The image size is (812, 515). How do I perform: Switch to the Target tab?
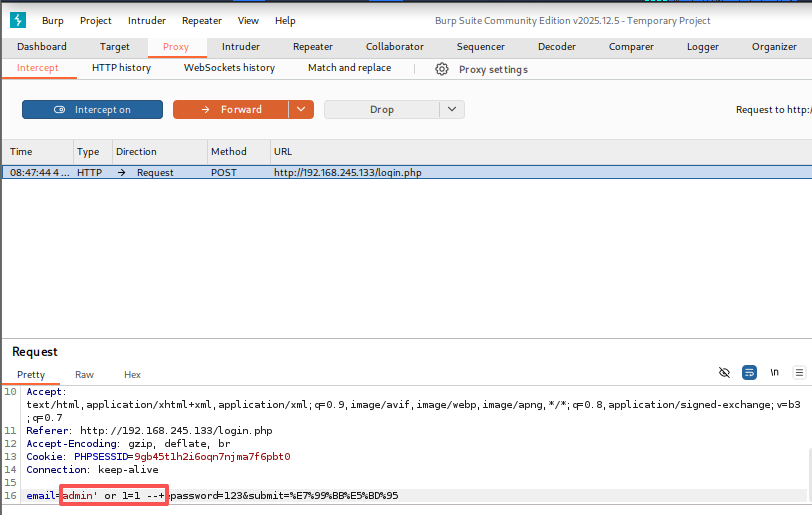(114, 47)
